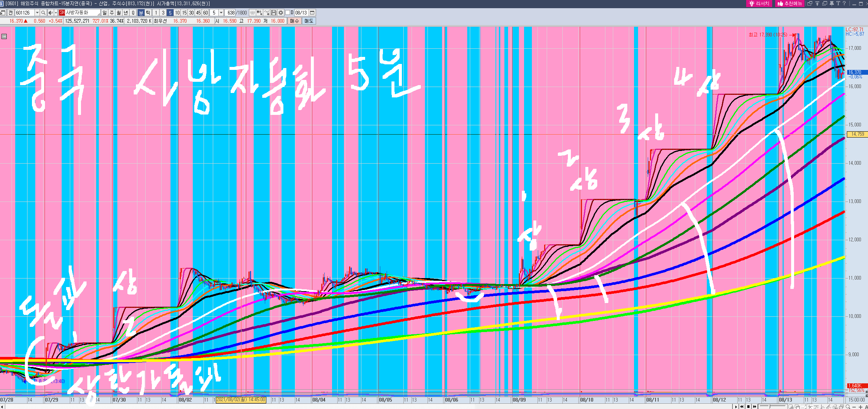Select the 년 yearly chart period
Image resolution: width=868 pixels, height=409 pixels.
[x=126, y=13]
